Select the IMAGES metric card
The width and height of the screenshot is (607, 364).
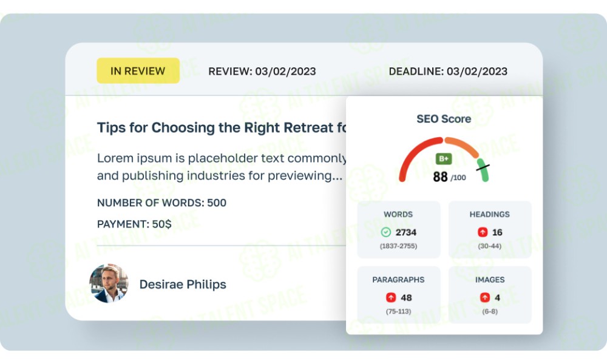(x=490, y=295)
